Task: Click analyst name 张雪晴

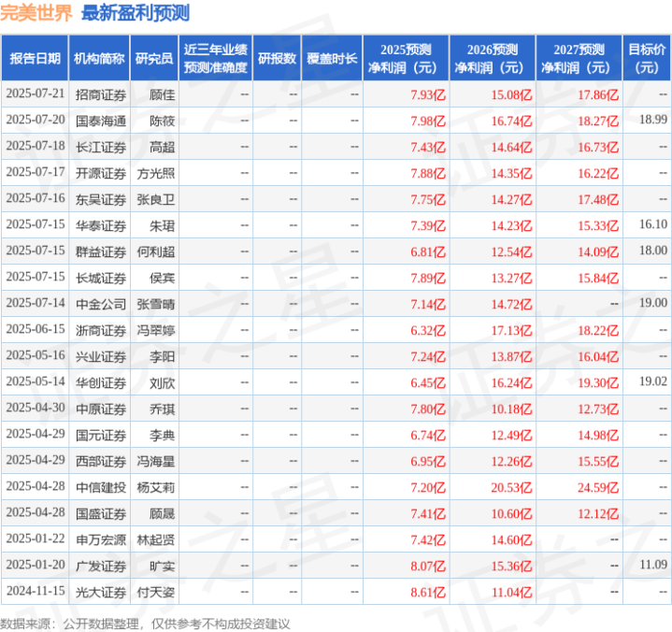Action: pos(155,304)
